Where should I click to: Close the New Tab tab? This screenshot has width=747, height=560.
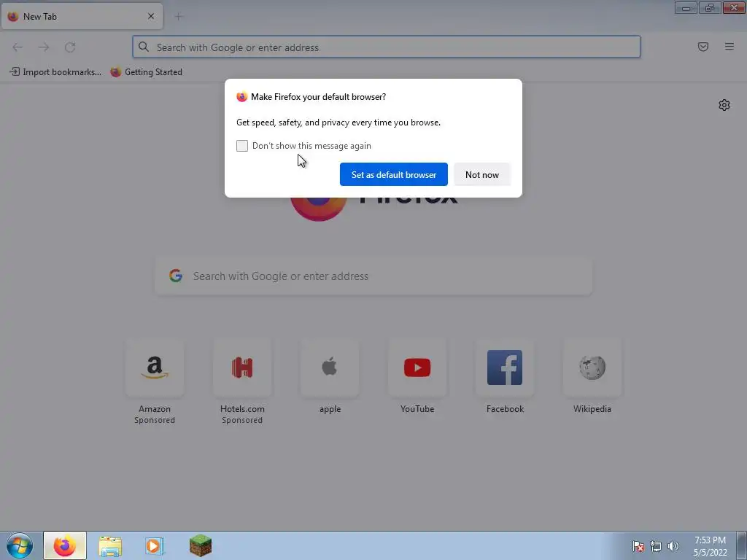[x=151, y=16]
